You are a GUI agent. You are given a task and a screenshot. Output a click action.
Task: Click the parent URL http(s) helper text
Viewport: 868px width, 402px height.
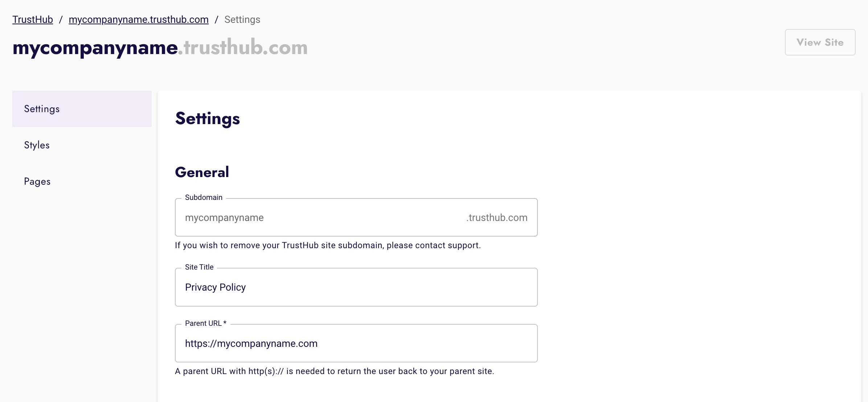335,371
